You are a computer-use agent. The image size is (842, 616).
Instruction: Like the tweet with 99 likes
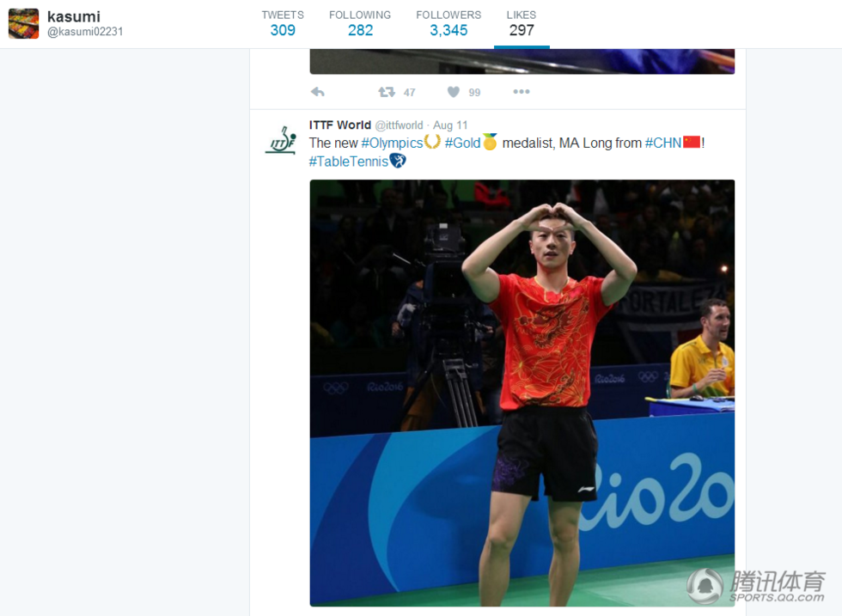[x=454, y=92]
